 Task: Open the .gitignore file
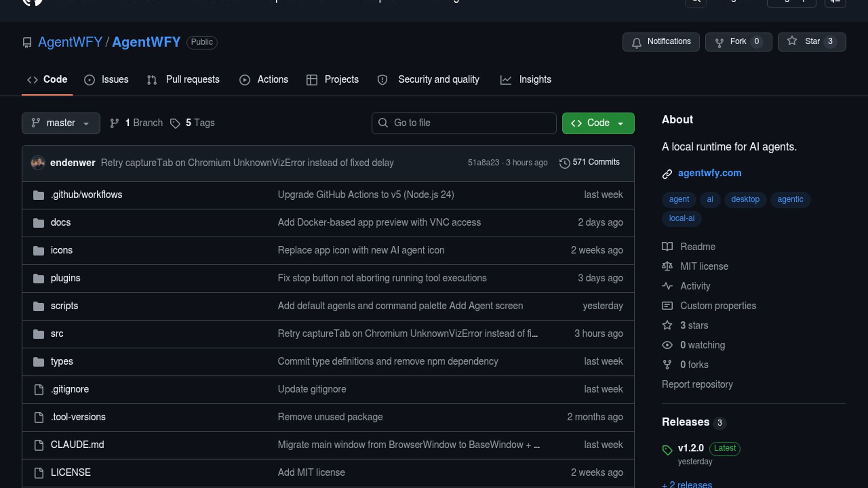(70, 389)
